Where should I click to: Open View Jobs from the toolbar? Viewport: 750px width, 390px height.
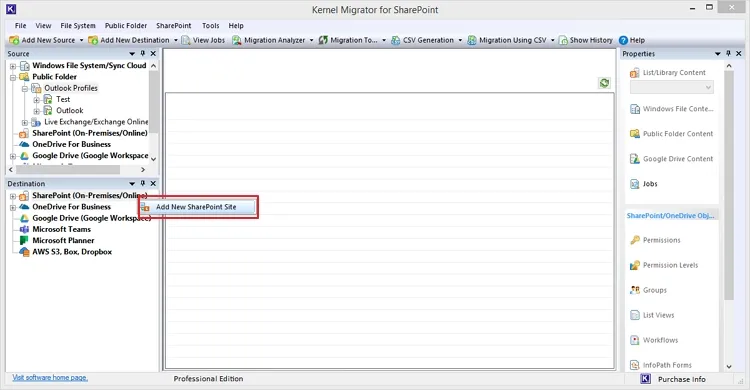click(x=203, y=40)
